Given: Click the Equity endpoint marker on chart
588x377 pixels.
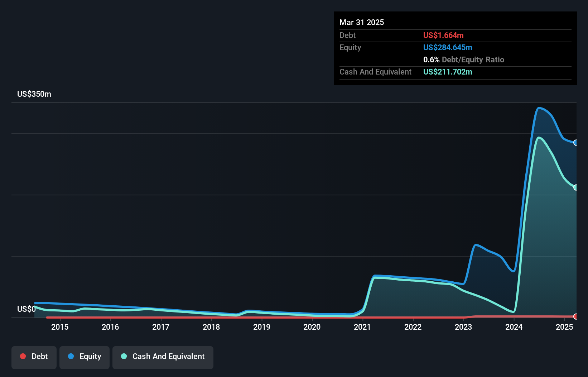Looking at the screenshot, I should coord(575,143).
